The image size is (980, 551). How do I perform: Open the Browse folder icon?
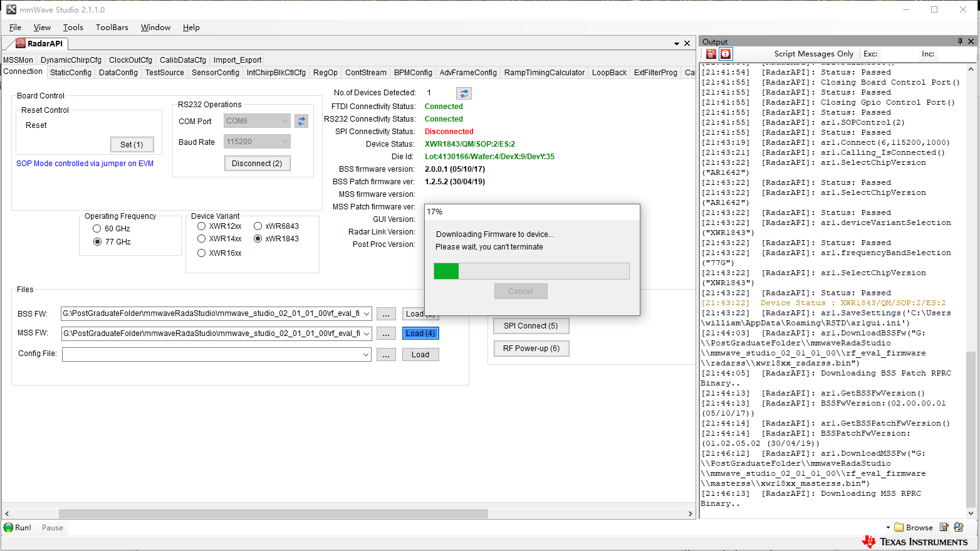click(x=899, y=528)
